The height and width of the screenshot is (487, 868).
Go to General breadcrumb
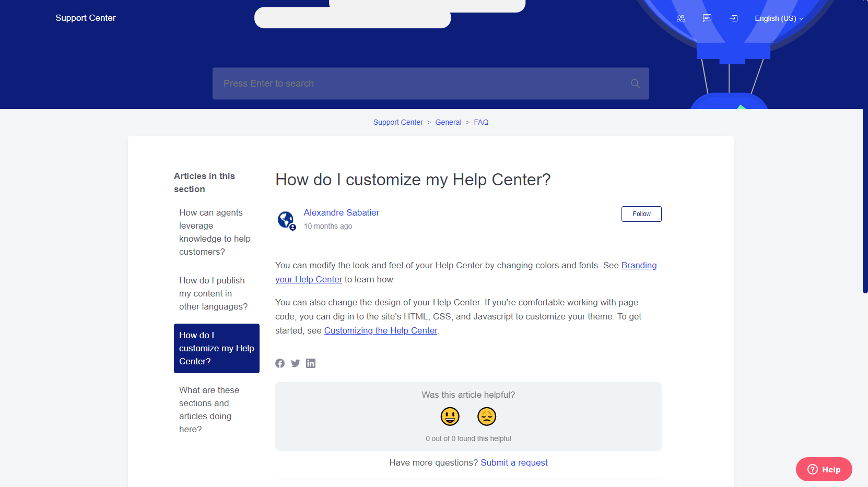tap(448, 122)
